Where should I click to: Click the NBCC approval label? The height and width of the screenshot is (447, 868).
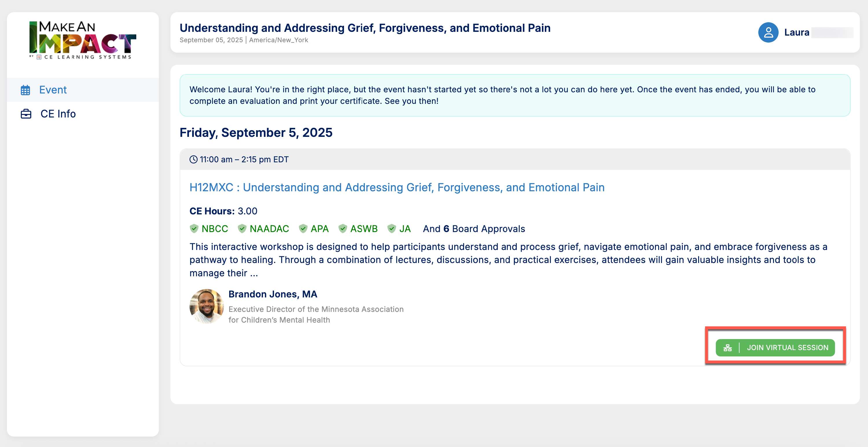coord(215,229)
